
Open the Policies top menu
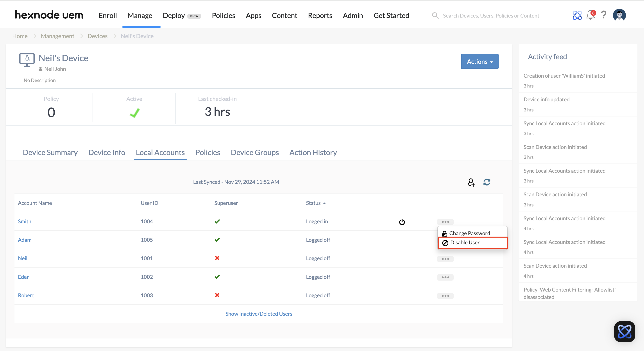click(224, 16)
